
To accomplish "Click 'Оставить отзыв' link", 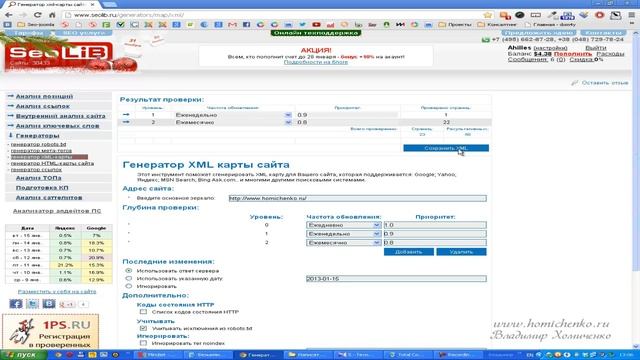I will pyautogui.click(x=604, y=83).
